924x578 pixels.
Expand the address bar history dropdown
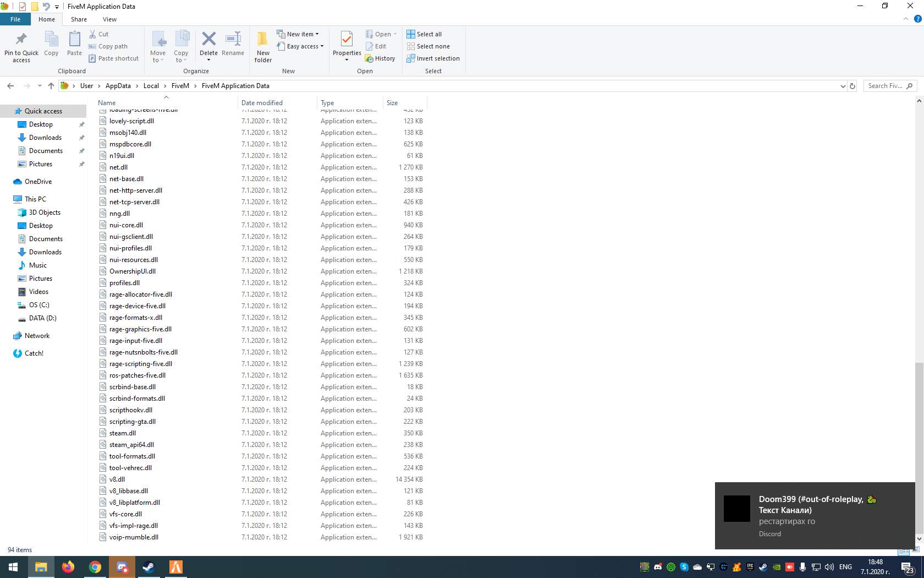(843, 86)
